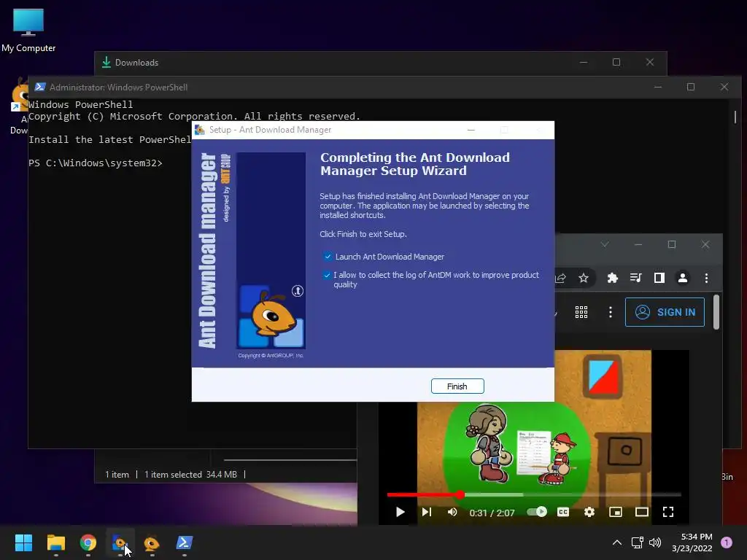Enable miniplayer mode for the video
Screen dimensions: 747x560
[616, 512]
